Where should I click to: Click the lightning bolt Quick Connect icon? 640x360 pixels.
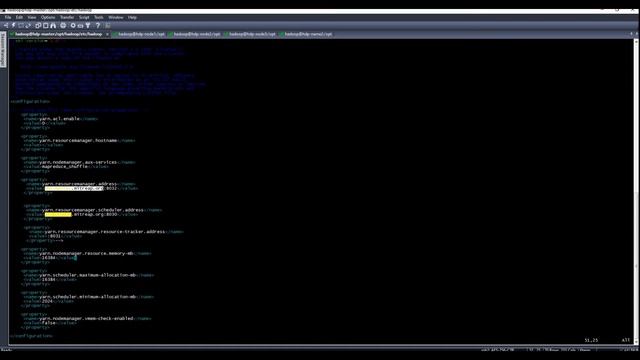(x=13, y=25)
